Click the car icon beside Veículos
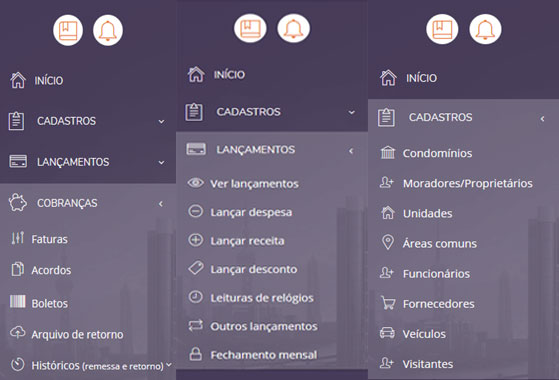This screenshot has height=380, width=559. [x=388, y=333]
